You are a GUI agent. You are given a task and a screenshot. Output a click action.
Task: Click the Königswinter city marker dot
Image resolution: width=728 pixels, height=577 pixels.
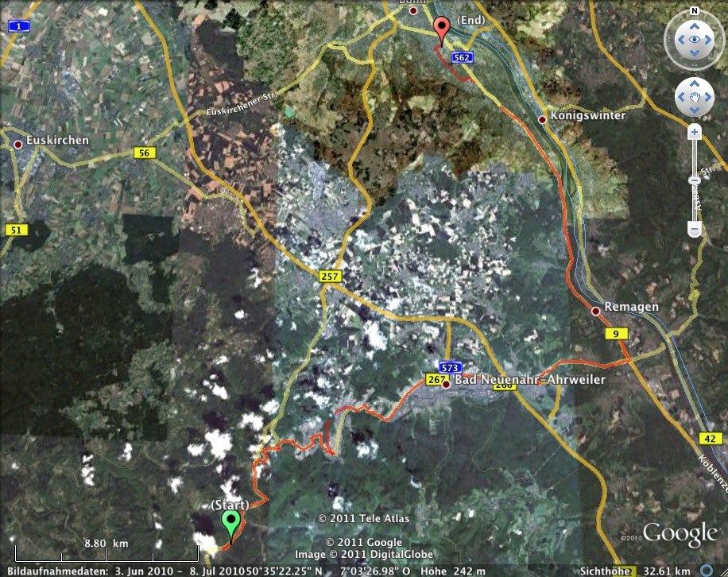[543, 119]
